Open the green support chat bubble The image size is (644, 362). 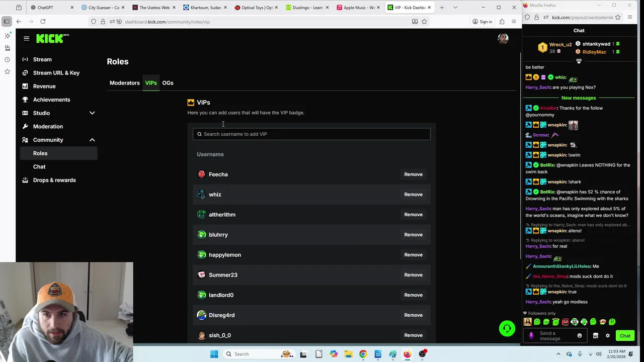point(507,328)
